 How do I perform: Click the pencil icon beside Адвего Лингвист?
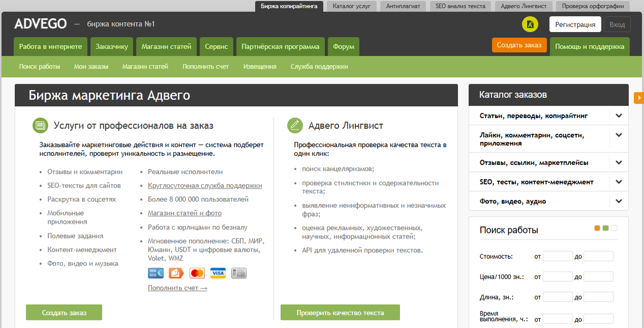click(295, 126)
